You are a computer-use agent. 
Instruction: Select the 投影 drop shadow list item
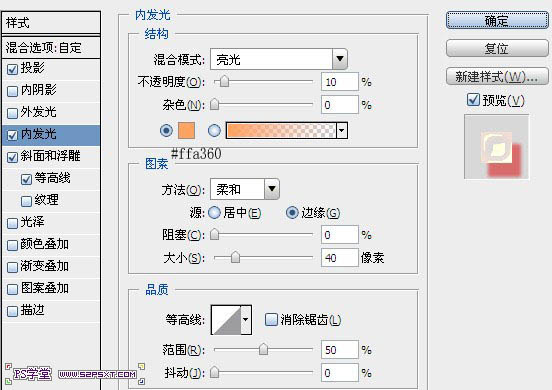[x=51, y=69]
